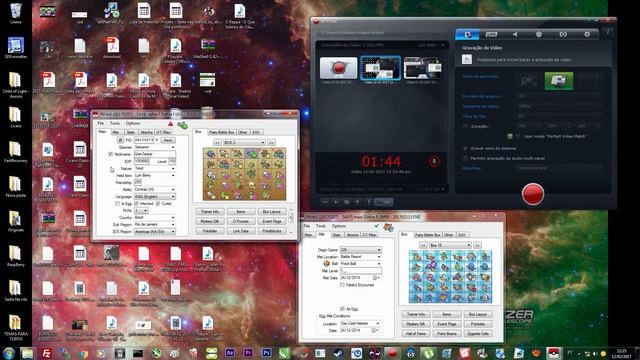Click the Poké Ball icon next to Ball field
640x360 pixels.
(327, 264)
